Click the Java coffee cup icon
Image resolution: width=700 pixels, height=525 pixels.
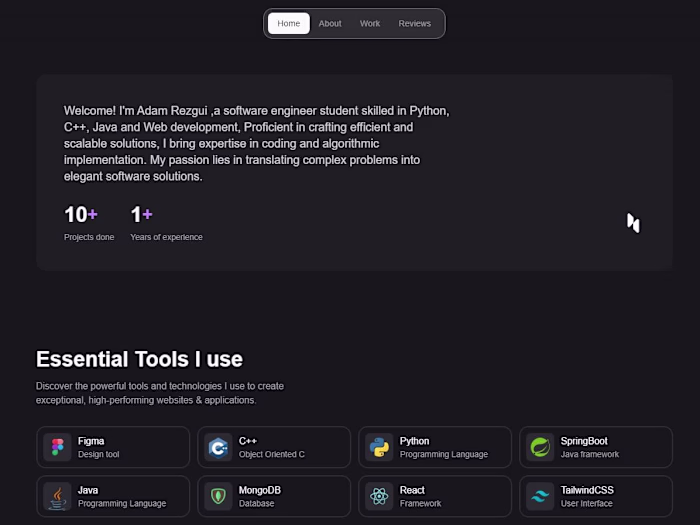pos(58,498)
